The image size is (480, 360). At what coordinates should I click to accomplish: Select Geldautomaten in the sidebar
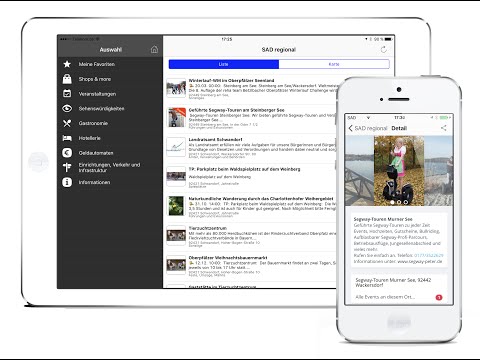click(x=96, y=153)
